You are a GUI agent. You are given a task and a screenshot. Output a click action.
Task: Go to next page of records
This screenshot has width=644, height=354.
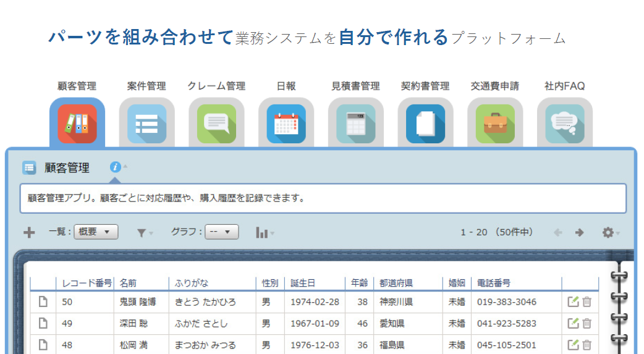tap(579, 233)
